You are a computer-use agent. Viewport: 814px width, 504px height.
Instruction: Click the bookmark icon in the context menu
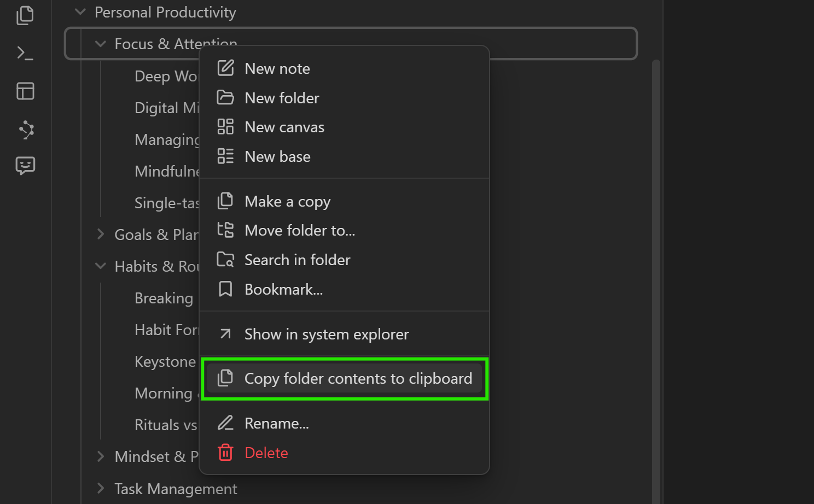pyautogui.click(x=225, y=289)
